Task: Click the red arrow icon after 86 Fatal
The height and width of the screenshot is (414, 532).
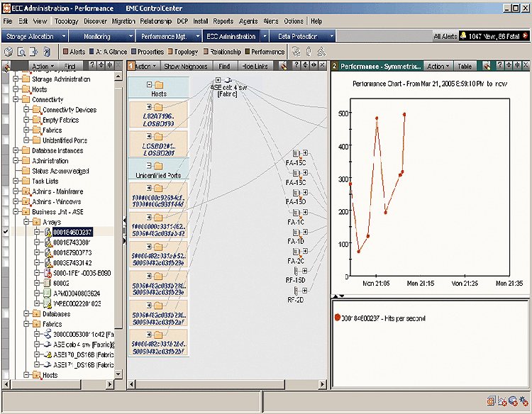Action: 526,35
